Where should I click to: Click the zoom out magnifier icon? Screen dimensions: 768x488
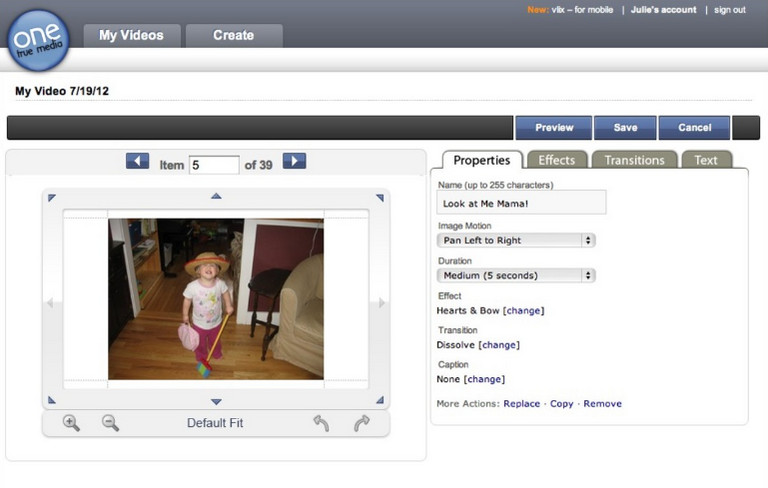pyautogui.click(x=110, y=423)
